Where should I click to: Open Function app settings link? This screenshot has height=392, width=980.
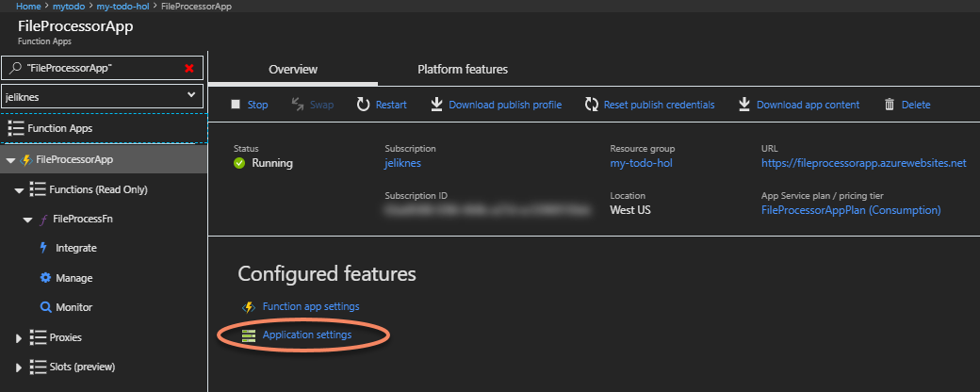coord(311,306)
